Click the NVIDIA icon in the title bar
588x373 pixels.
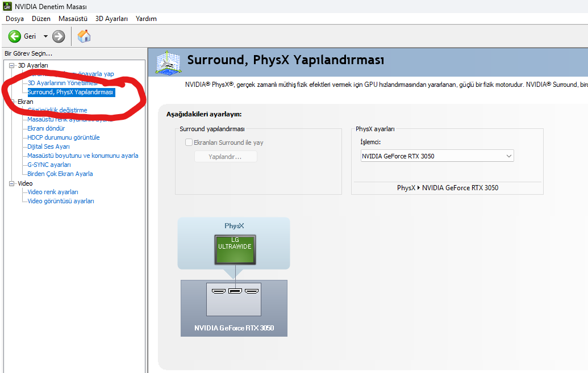[7, 6]
